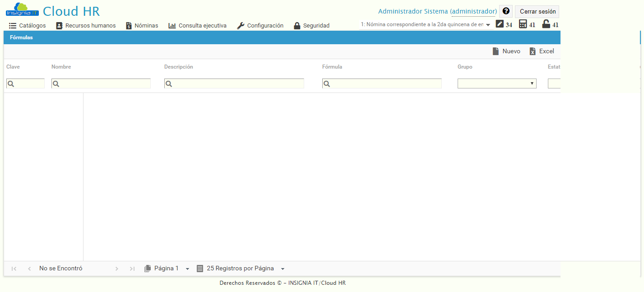Export the list using the Excel button

coord(542,51)
